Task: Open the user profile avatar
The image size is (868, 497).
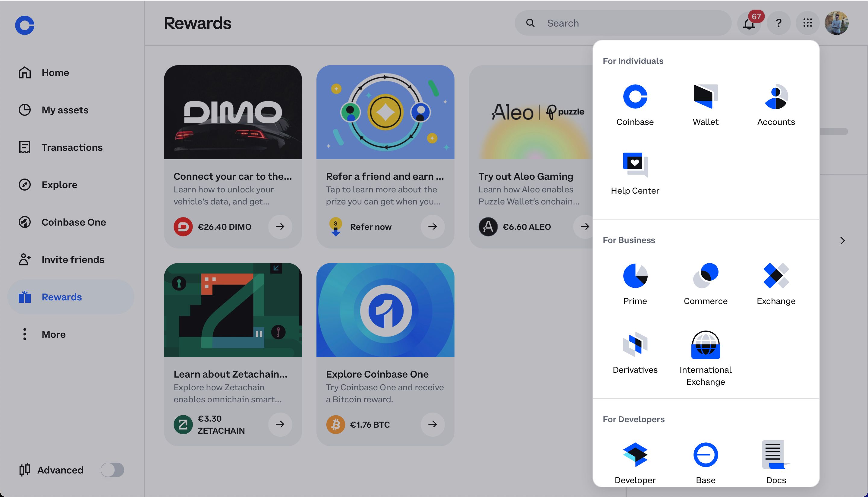Action: [x=836, y=23]
